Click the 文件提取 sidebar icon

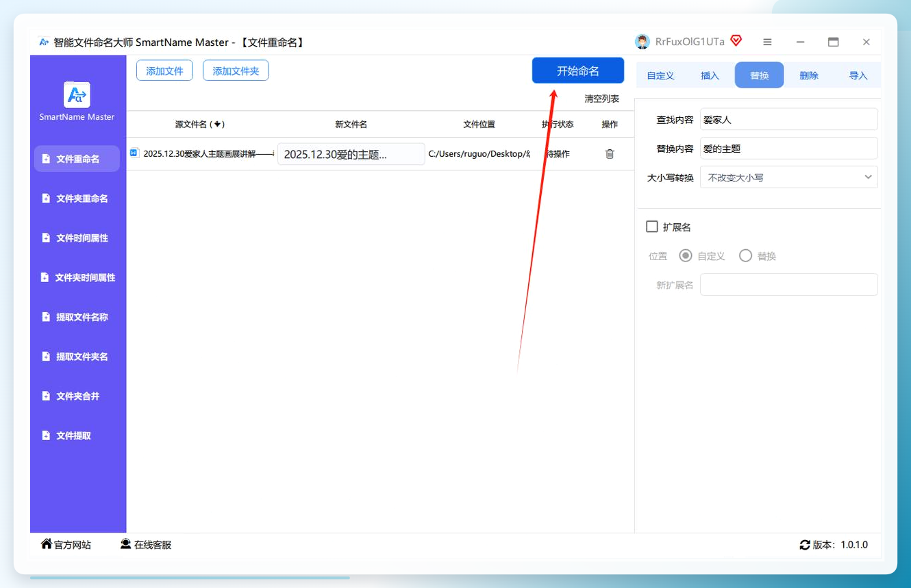(46, 435)
